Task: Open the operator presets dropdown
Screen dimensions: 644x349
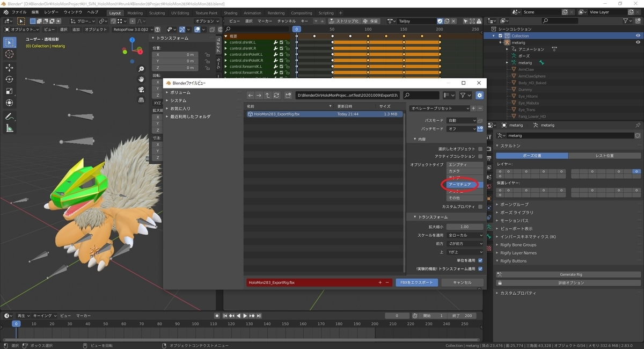Action: 439,108
